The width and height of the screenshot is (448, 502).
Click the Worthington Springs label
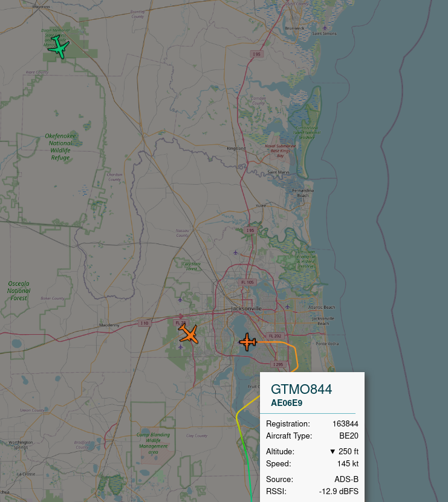(21, 445)
